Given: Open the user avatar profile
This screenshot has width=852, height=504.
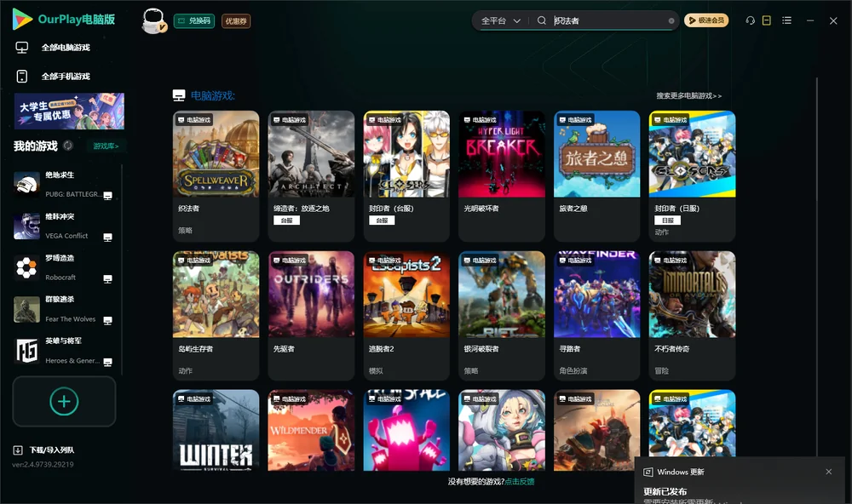Looking at the screenshot, I should tap(153, 20).
